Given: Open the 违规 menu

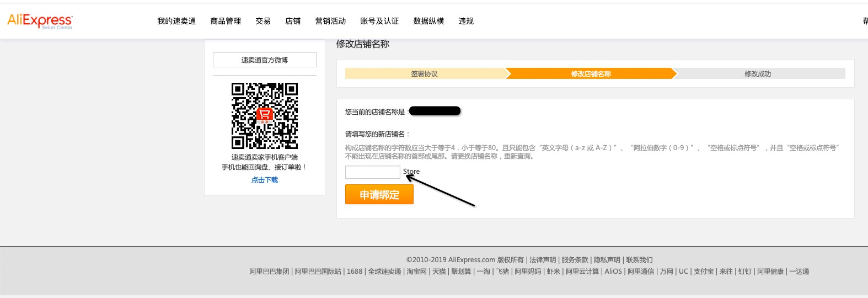Looking at the screenshot, I should pos(466,21).
